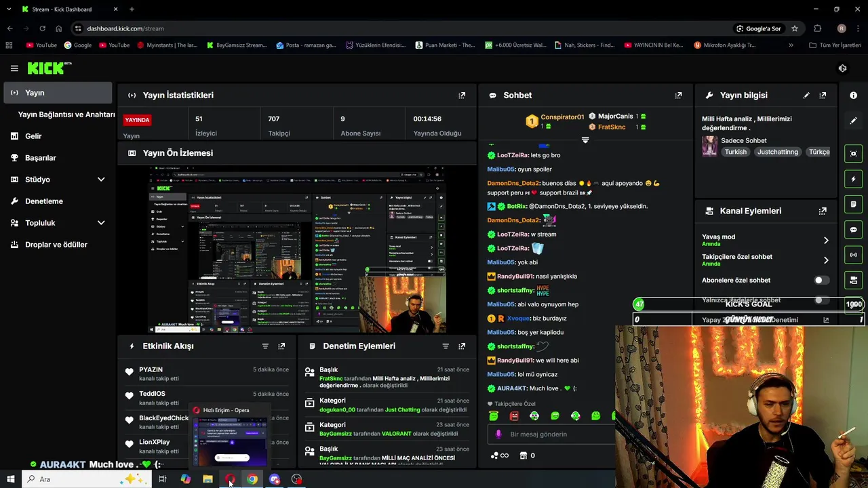
Task: Click the purple microphone icon in message box
Action: point(498,434)
